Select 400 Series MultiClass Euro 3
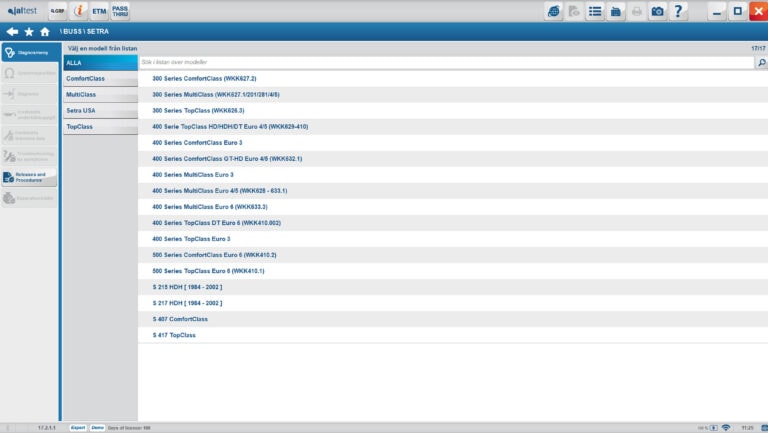The width and height of the screenshot is (768, 433). tap(453, 175)
